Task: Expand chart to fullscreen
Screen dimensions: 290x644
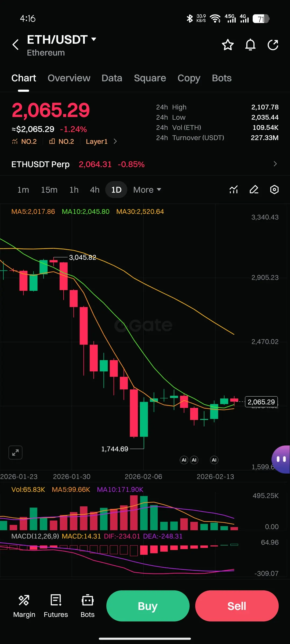Action: (15, 453)
